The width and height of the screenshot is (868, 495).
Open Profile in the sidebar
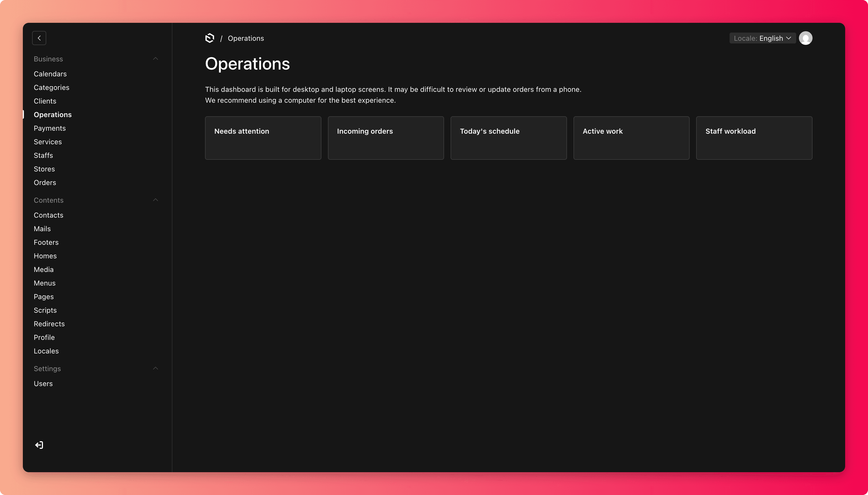[44, 338]
